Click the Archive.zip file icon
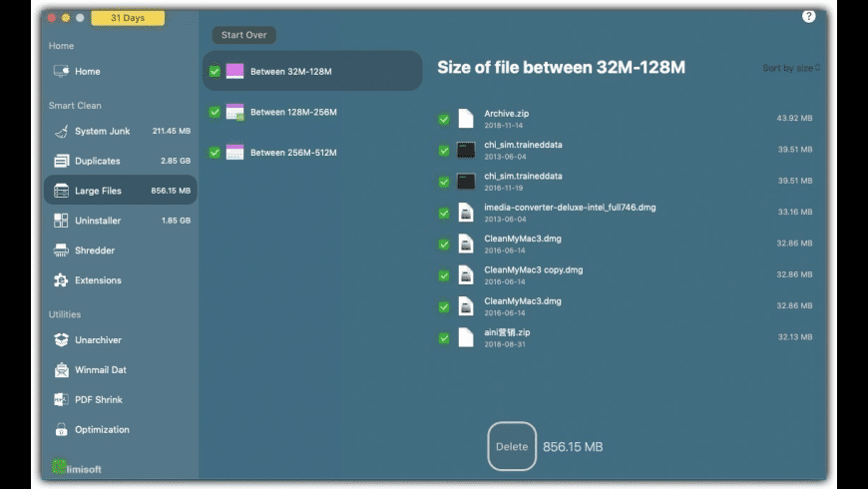Image resolution: width=868 pixels, height=489 pixels. [466, 118]
